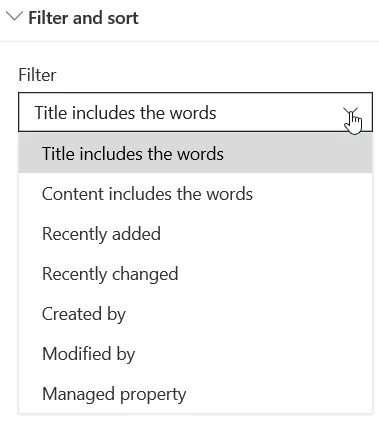This screenshot has height=421, width=379.
Task: Click the Filter and sort heading text
Action: (x=83, y=18)
